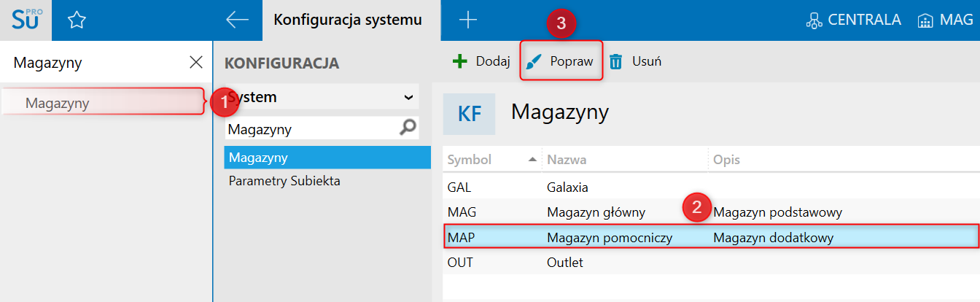This screenshot has width=980, height=302.
Task: Clear the Magazyny search with X
Action: click(x=195, y=63)
